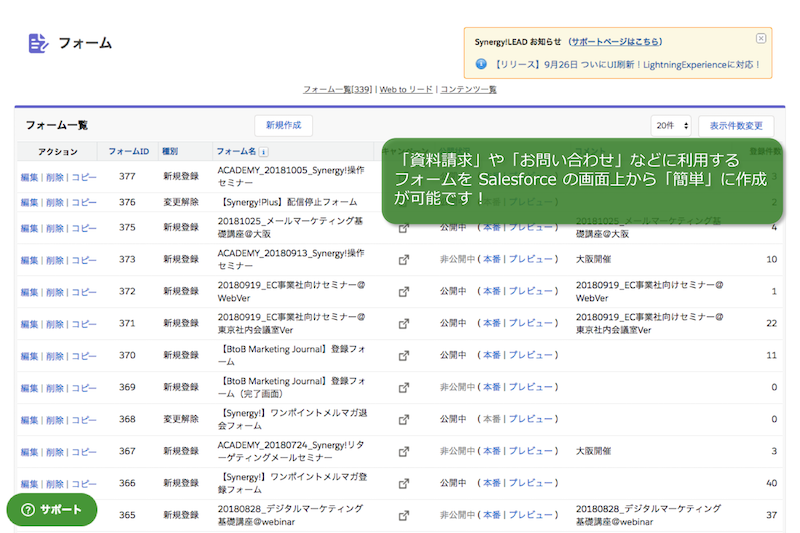Click the Form page header icon
The width and height of the screenshot is (800, 533).
(38, 43)
